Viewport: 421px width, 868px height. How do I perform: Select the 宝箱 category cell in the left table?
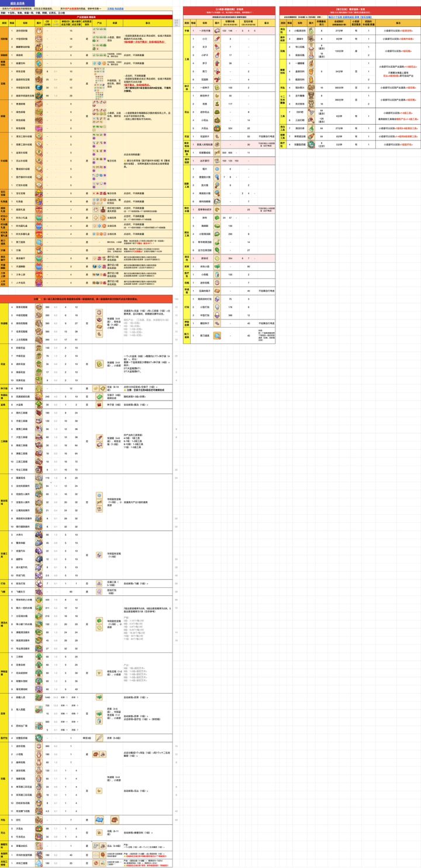pos(4,83)
